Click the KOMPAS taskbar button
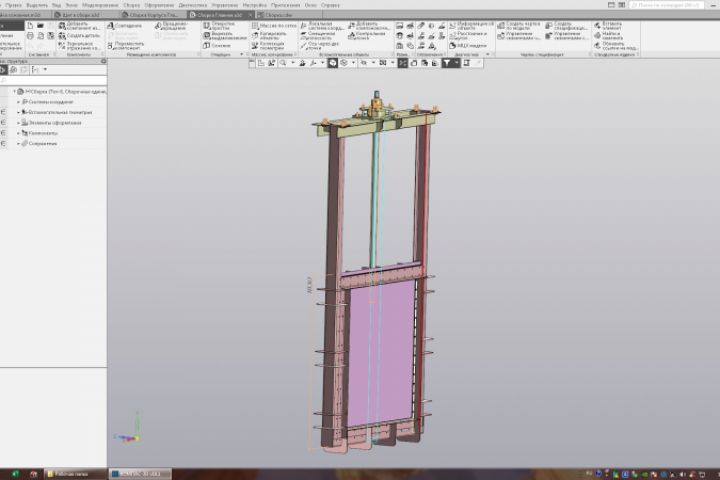720x480 pixels. (x=141, y=474)
